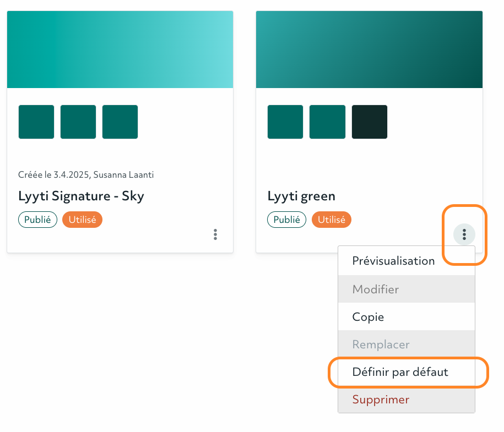Click the Publié badge on Sky theme
The height and width of the screenshot is (432, 504).
click(x=38, y=220)
